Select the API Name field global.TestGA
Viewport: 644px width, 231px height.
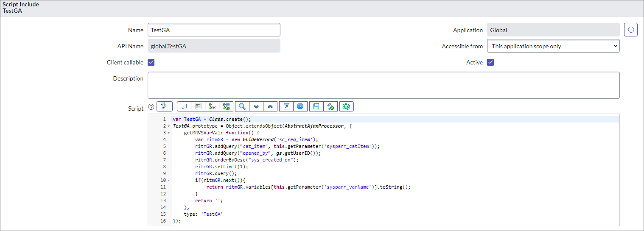coord(214,46)
